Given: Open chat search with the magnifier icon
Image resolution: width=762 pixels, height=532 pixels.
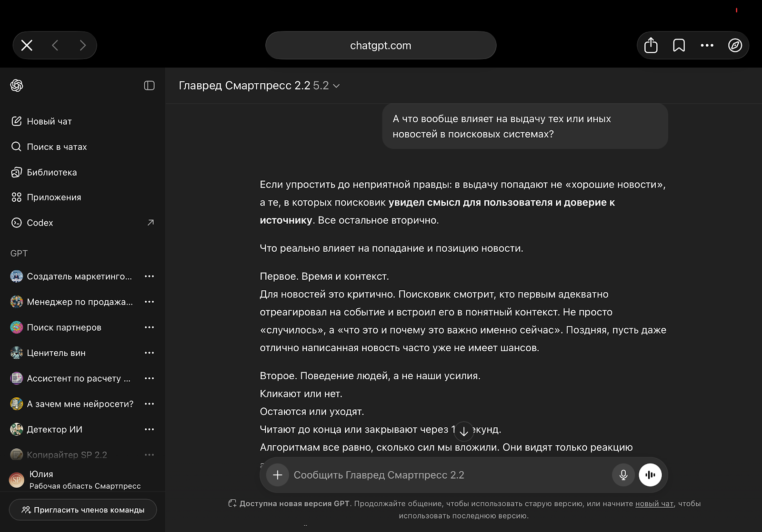Looking at the screenshot, I should [x=17, y=147].
